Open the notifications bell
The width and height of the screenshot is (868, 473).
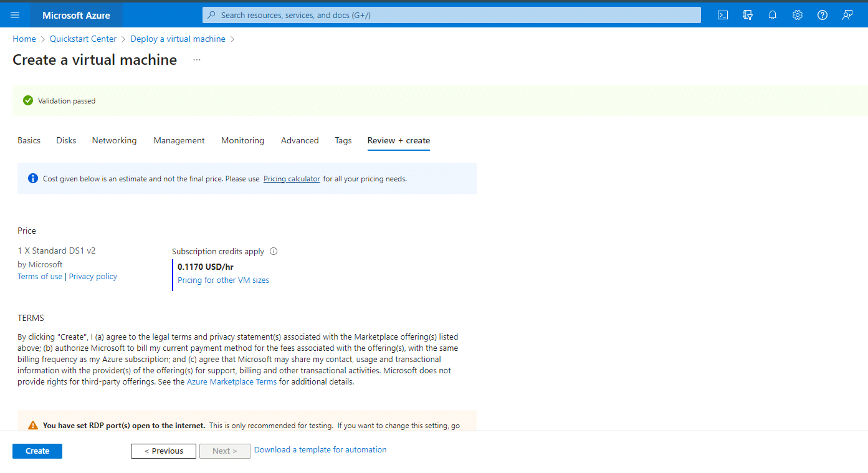772,14
